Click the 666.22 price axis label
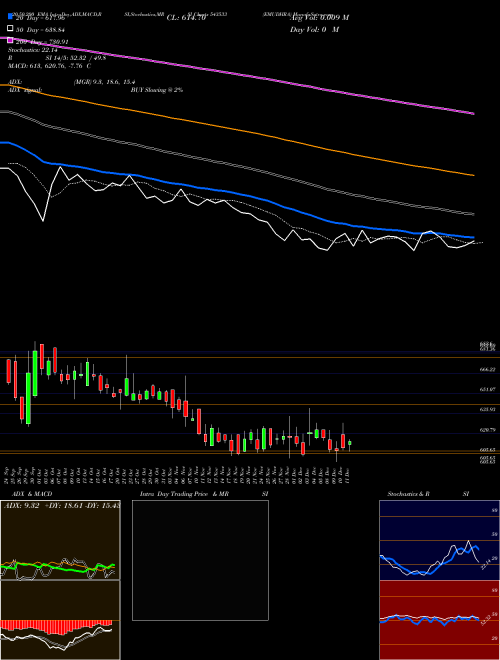Image resolution: width=500 pixels, height=660 pixels. [487, 369]
